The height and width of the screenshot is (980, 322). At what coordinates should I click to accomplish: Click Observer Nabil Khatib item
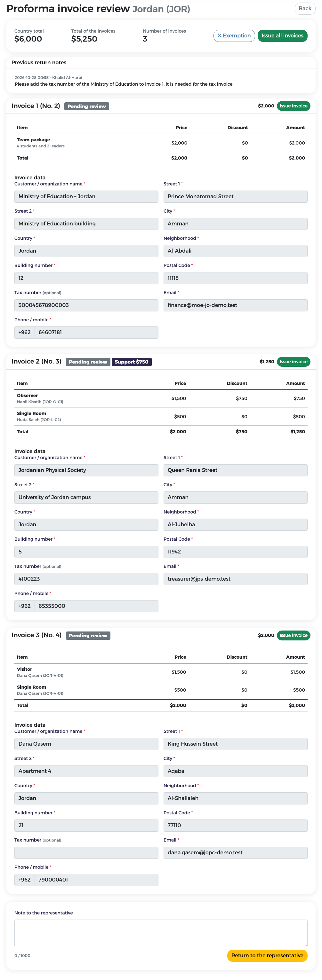(x=161, y=399)
